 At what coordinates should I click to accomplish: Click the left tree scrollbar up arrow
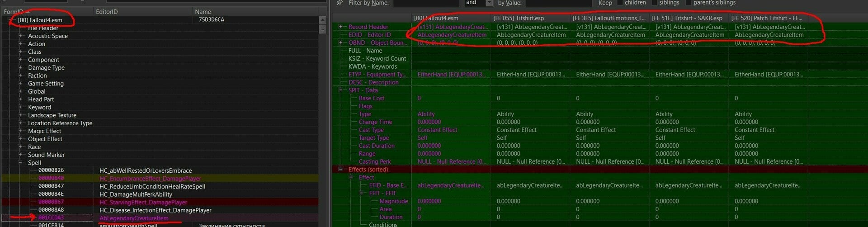tap(322, 20)
